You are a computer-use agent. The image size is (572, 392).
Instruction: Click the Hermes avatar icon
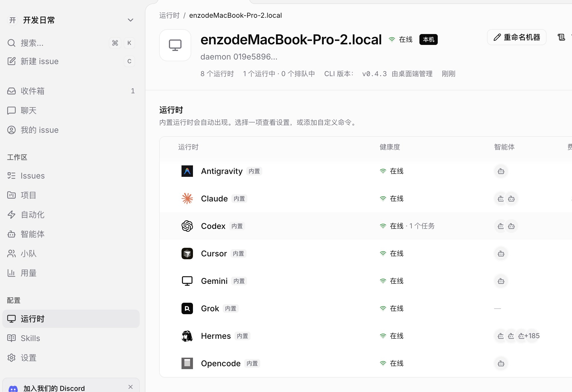187,336
